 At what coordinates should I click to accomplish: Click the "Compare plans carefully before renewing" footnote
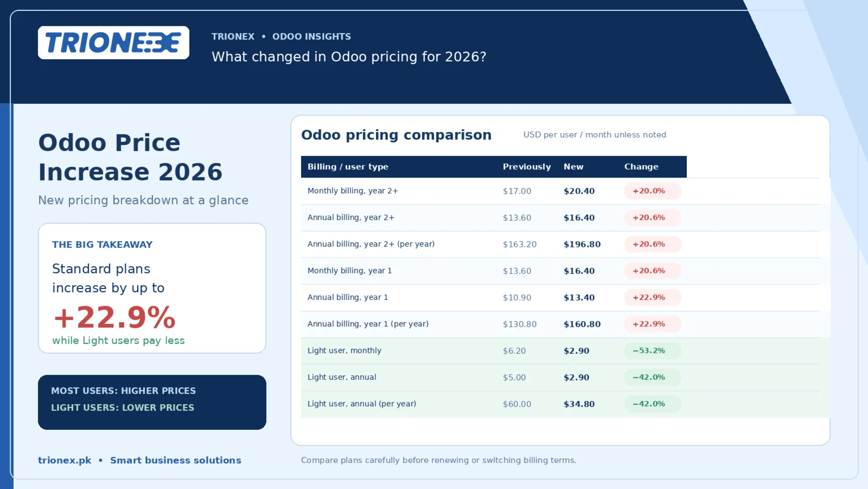(438, 460)
